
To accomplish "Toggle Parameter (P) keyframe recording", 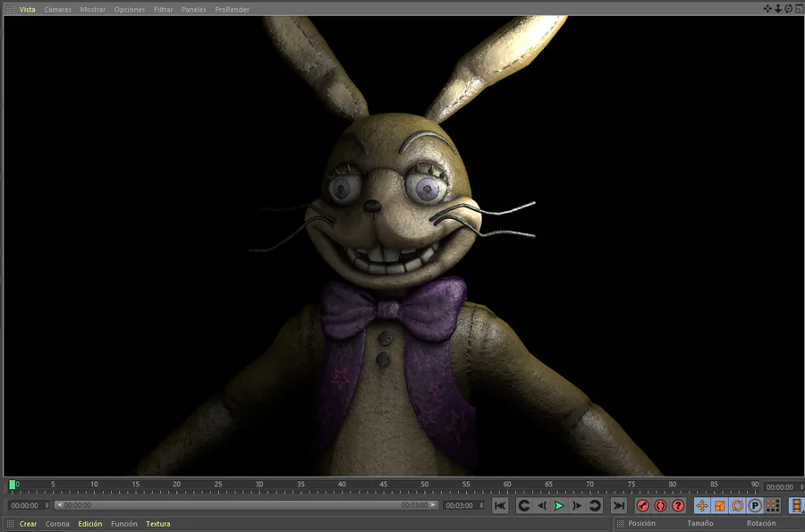I will point(755,506).
